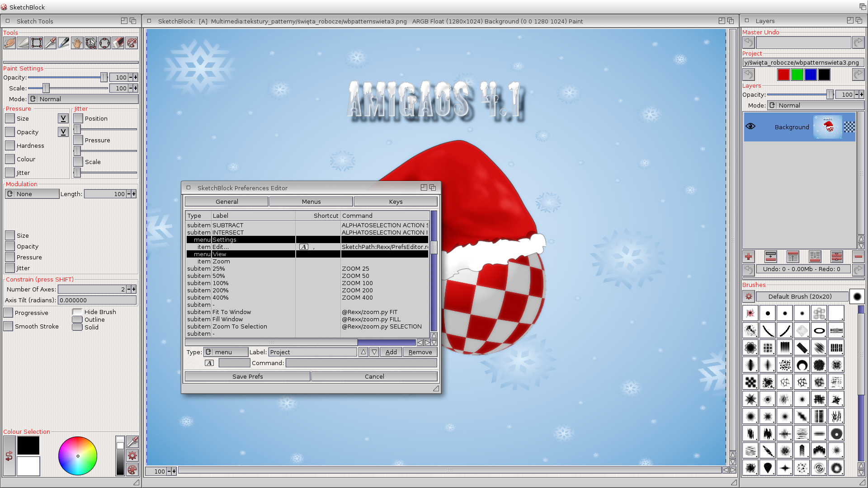This screenshot has height=488, width=868.
Task: Toggle the Hide Brush checkbox
Action: point(77,312)
